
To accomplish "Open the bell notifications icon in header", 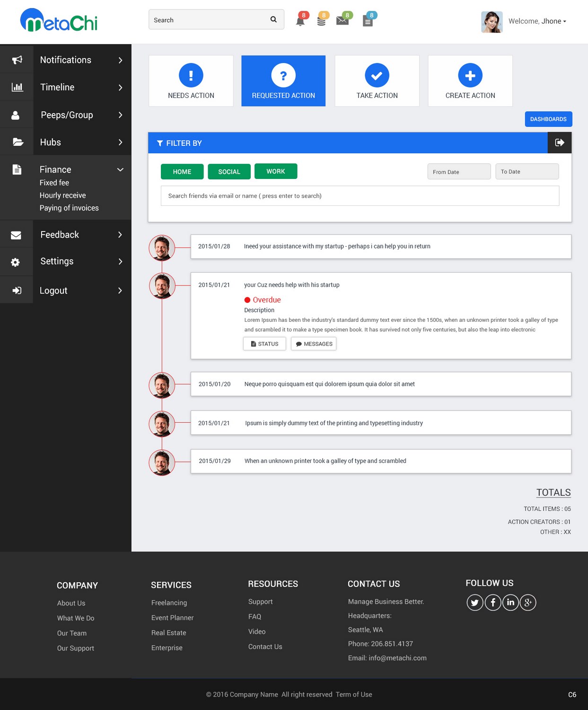I will (x=300, y=21).
